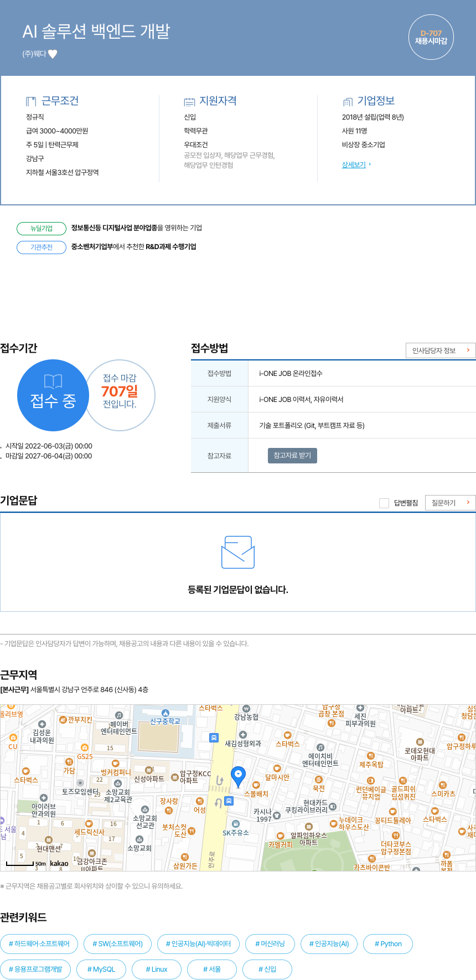
Task: Click the 접수 마감 707일 circle
Action: (120, 395)
